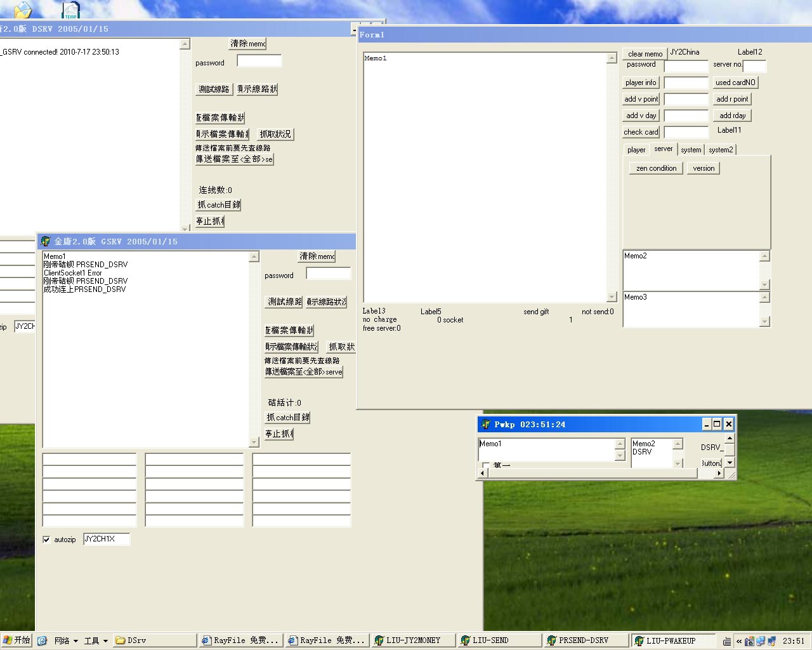
Task: Switch to LIU-JY2MONEY in the taskbar
Action: pyautogui.click(x=412, y=640)
